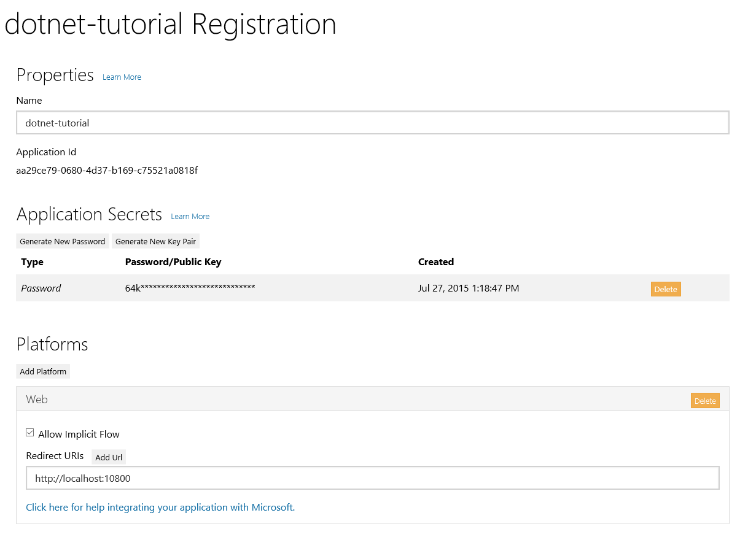Screen dimensions: 756x545
Task: Click Add Url button next to Redirect URIs
Action: [109, 457]
